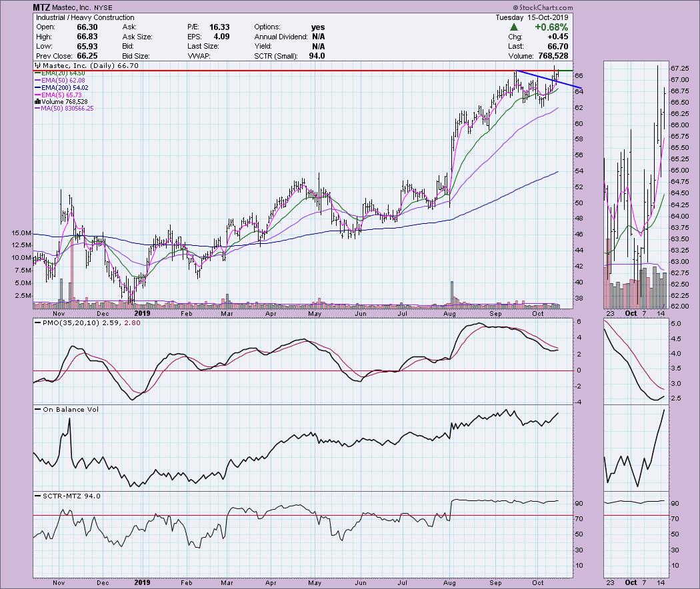Click the Bid Size label
Image resolution: width=700 pixels, height=589 pixels.
pyautogui.click(x=136, y=56)
